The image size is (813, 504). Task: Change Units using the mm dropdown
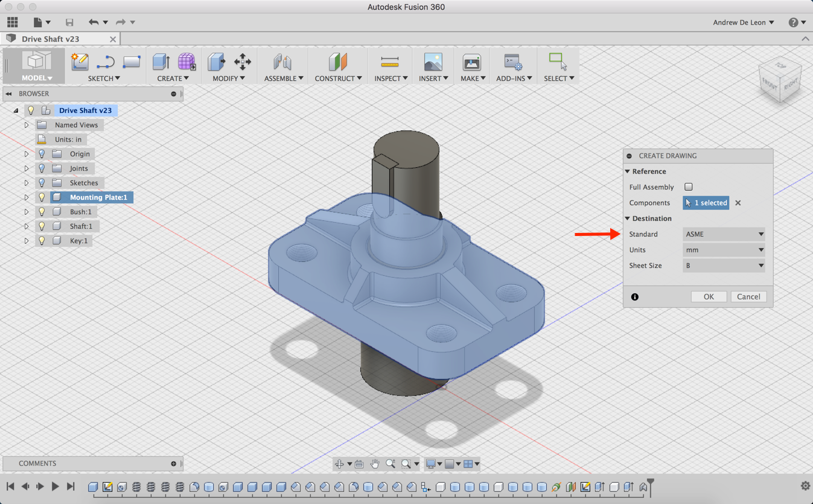[724, 249]
